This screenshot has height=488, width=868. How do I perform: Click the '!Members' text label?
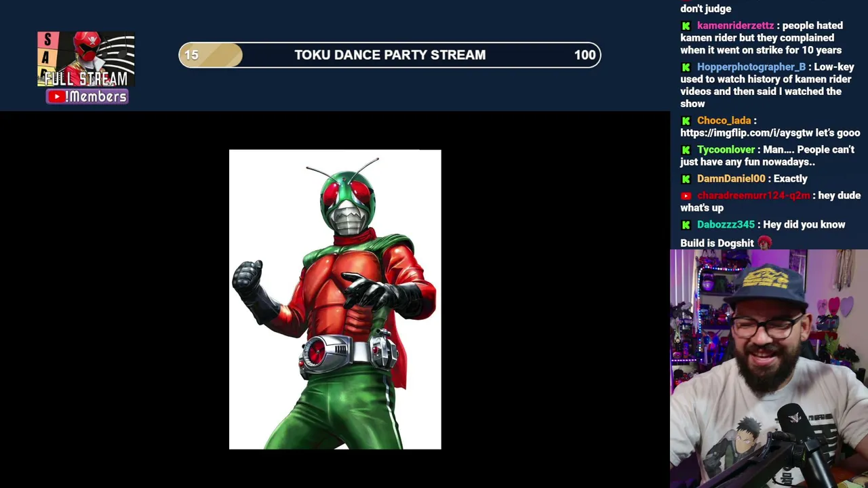coord(96,97)
